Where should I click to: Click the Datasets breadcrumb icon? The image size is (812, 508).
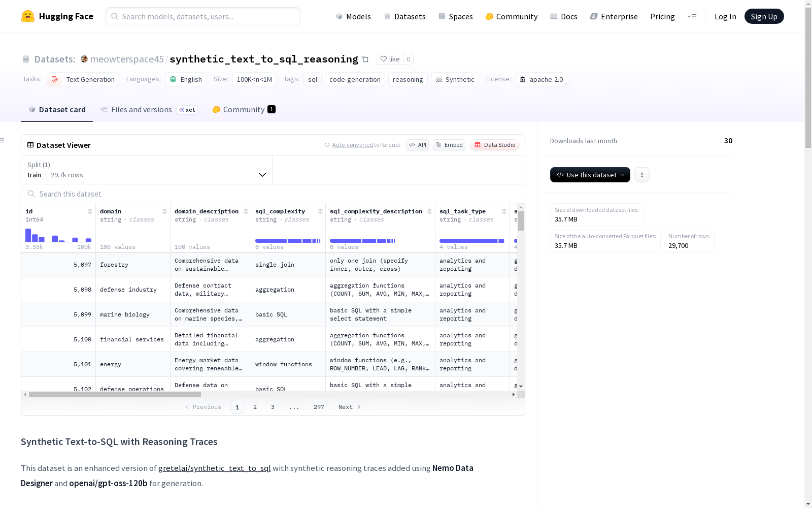(26, 59)
